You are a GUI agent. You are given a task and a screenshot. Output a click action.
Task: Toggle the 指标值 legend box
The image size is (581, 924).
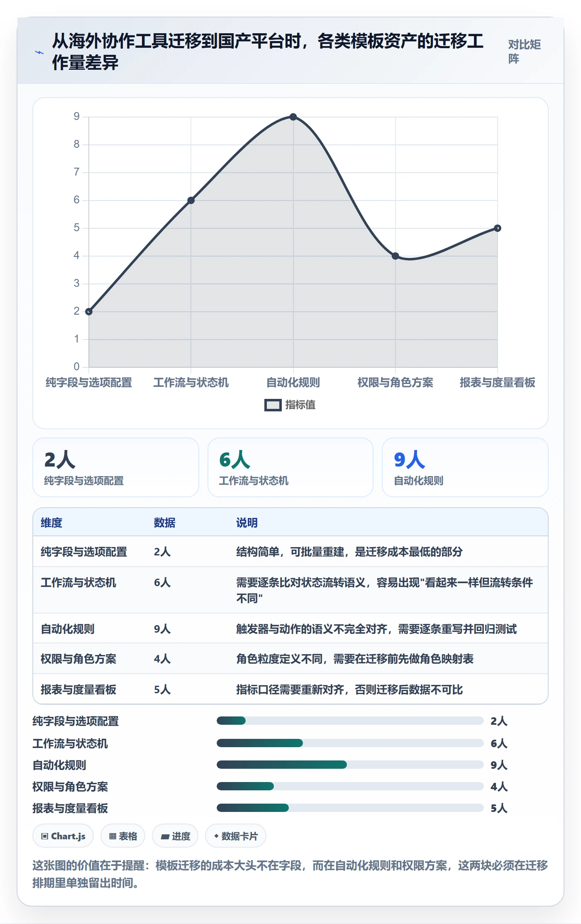(273, 405)
